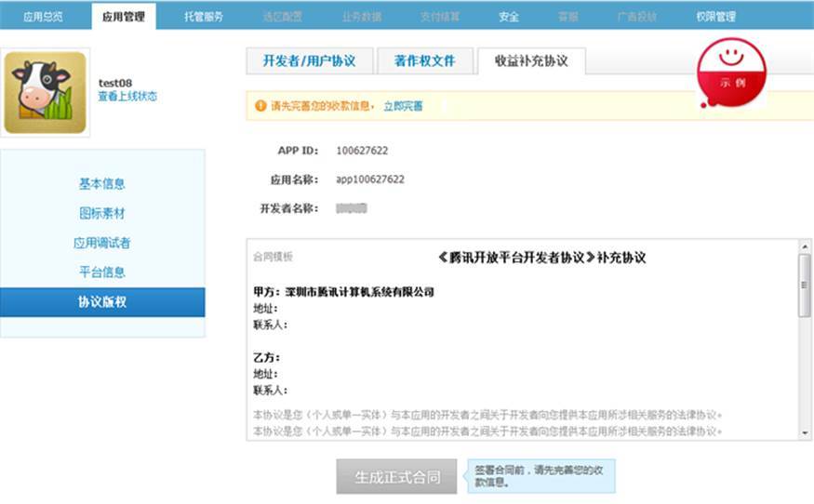Click the 查看上线状态 link
Image resolution: width=814 pixels, height=504 pixels.
pos(127,96)
